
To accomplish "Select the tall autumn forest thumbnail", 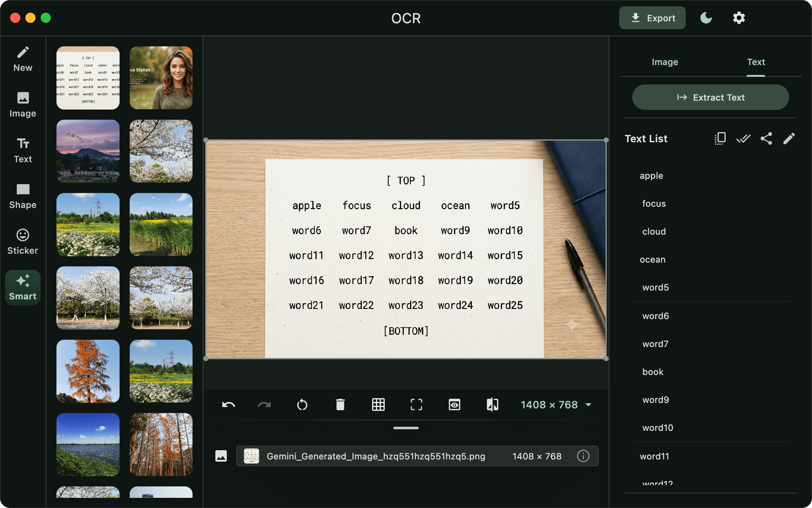I will click(161, 444).
